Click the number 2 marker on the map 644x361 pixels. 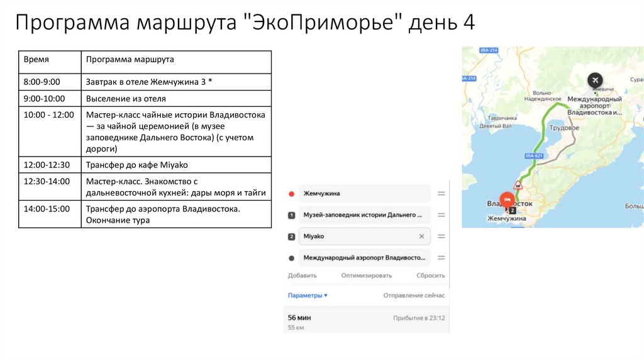tap(512, 210)
